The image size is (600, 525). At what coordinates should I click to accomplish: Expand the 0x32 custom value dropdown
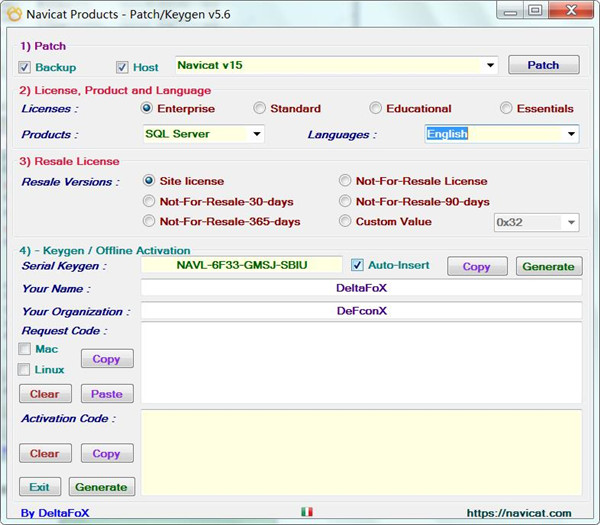(571, 223)
